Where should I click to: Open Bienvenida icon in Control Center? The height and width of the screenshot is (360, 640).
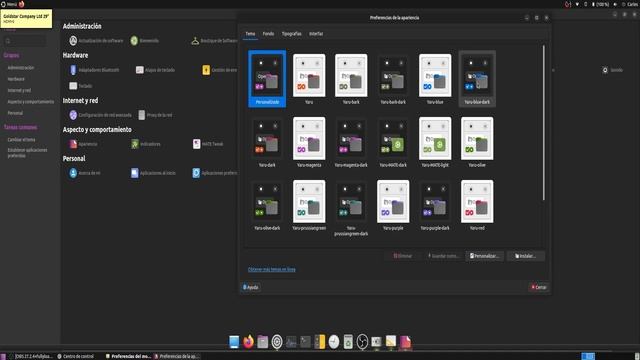[x=145, y=41]
